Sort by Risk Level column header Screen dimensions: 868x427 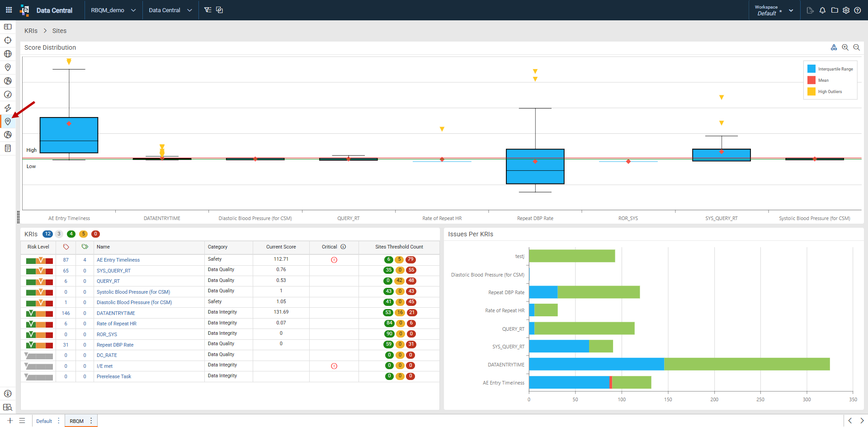[38, 247]
